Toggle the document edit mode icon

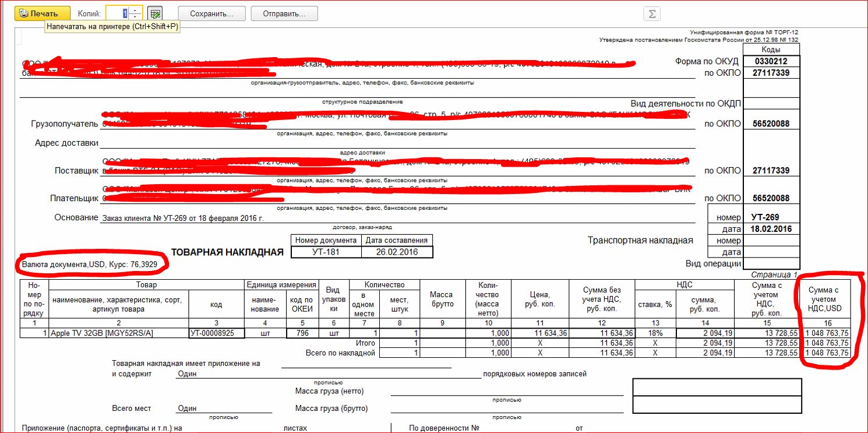(x=154, y=13)
